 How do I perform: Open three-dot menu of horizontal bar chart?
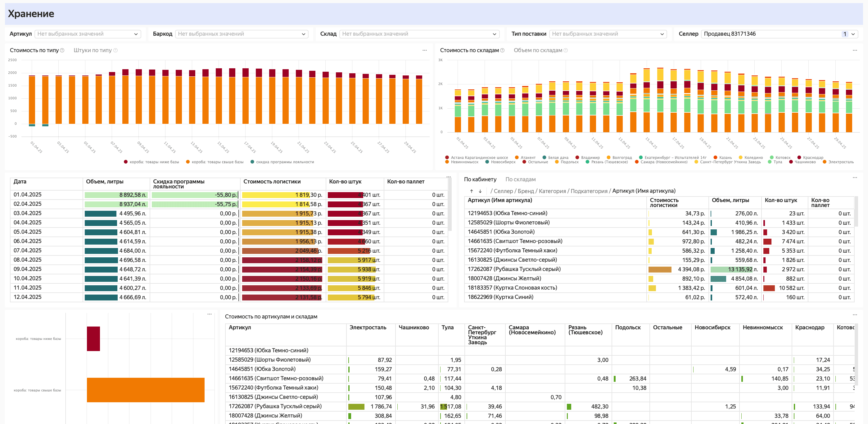[x=210, y=314]
